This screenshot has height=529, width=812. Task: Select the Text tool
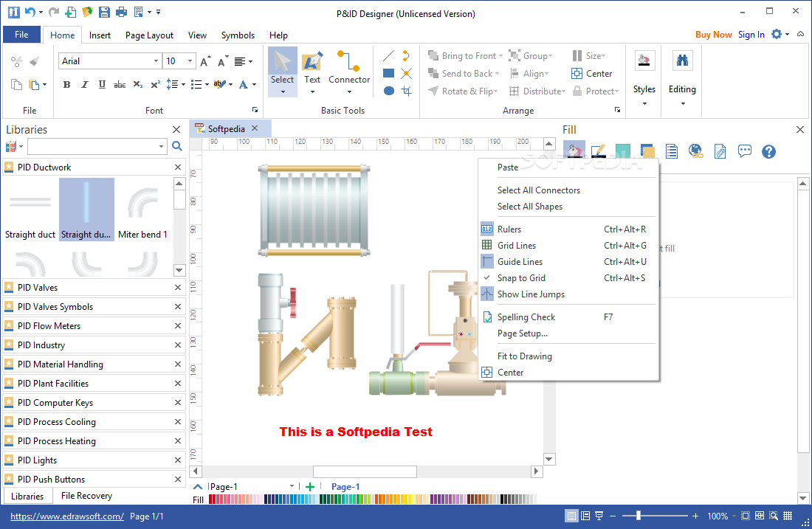pos(312,72)
